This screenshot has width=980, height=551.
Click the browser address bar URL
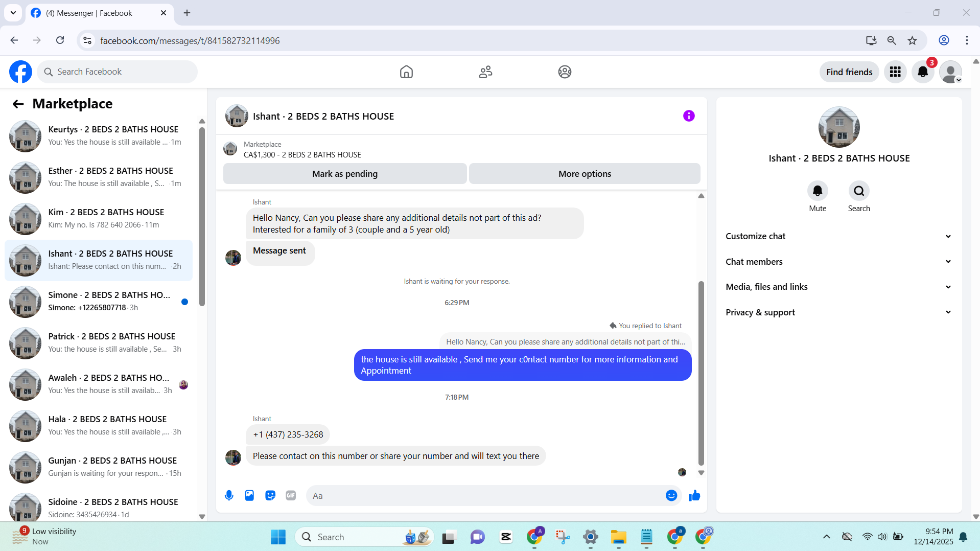190,40
